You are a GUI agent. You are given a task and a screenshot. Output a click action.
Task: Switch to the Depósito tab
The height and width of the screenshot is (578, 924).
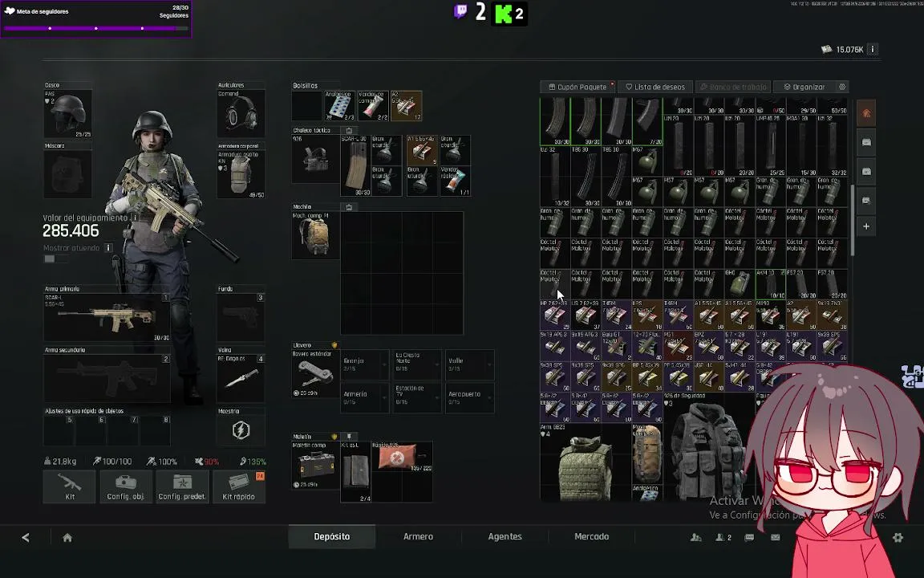332,537
